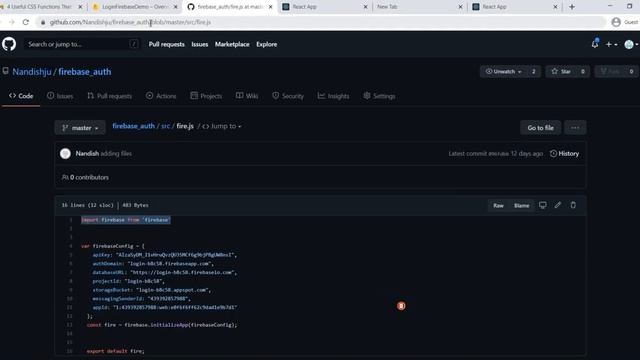Click the watchers count 2

click(533, 71)
